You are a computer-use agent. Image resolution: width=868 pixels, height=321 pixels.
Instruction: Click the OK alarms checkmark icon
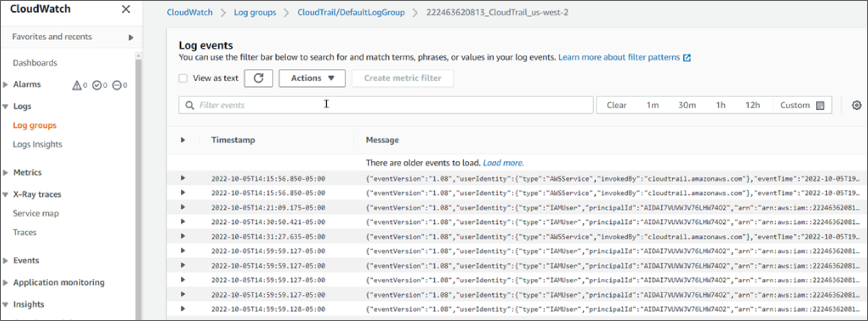pos(97,85)
